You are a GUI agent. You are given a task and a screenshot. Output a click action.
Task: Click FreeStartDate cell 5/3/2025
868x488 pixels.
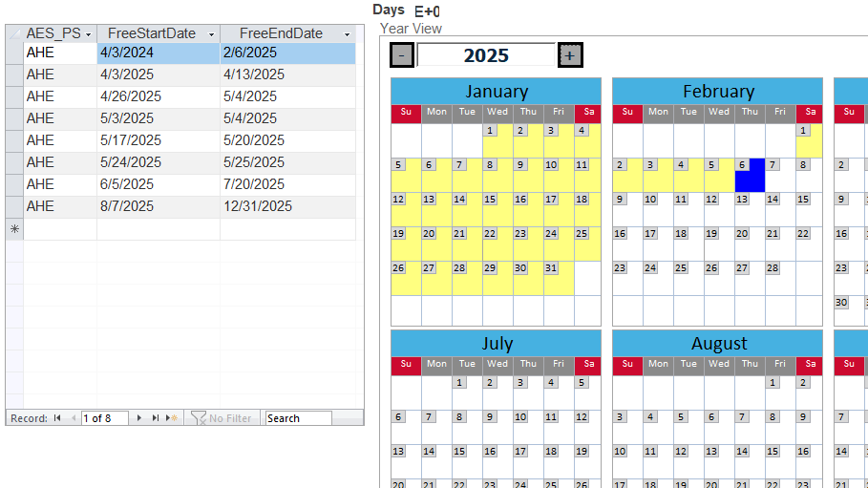[x=159, y=118]
